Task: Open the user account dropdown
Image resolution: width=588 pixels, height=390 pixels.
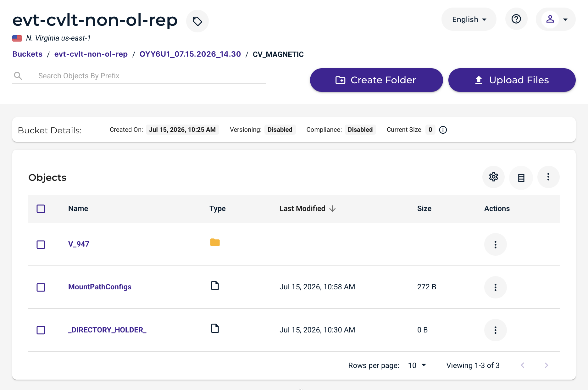Action: pos(556,19)
